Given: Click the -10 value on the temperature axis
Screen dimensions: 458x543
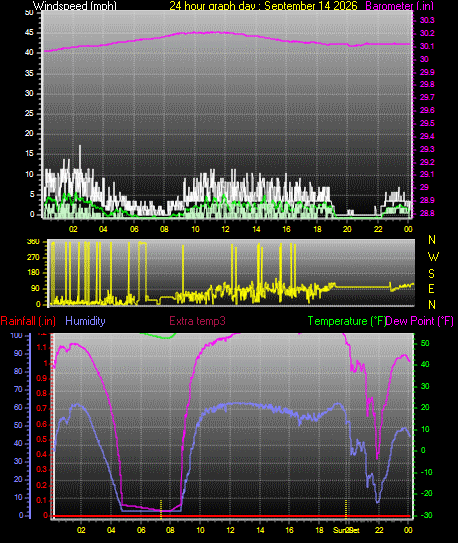Looking at the screenshot, I should click(426, 472).
